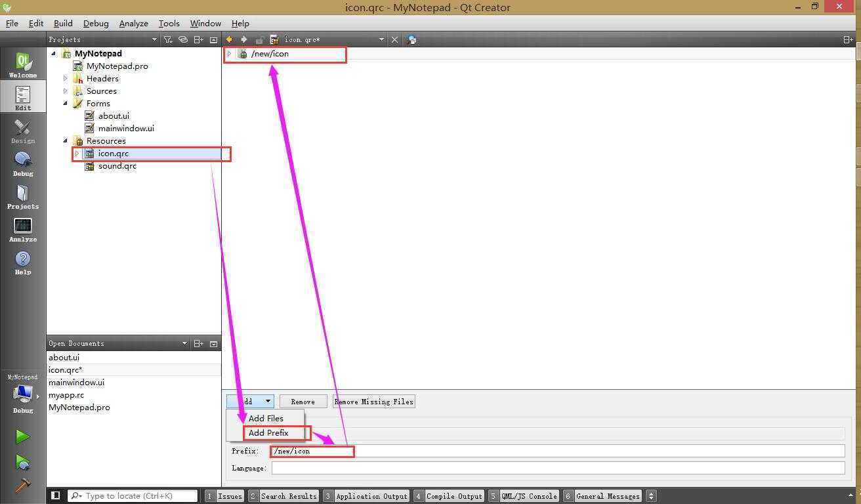The image size is (861, 504).
Task: Open the Projects panel type dropdown
Action: (155, 39)
